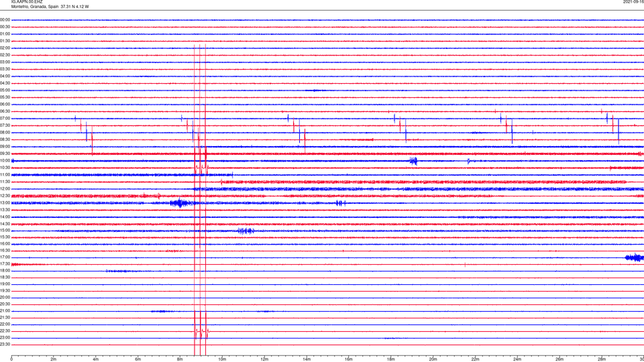Click the 4m tick on minute axis
The height and width of the screenshot is (362, 644).
(96, 359)
